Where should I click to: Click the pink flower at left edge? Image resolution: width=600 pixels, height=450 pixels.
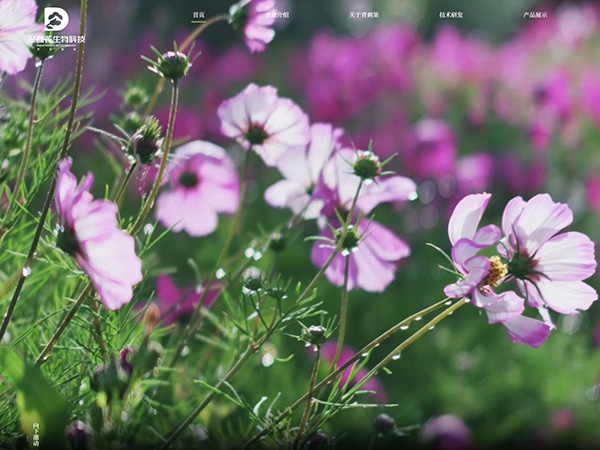pyautogui.click(x=98, y=240)
